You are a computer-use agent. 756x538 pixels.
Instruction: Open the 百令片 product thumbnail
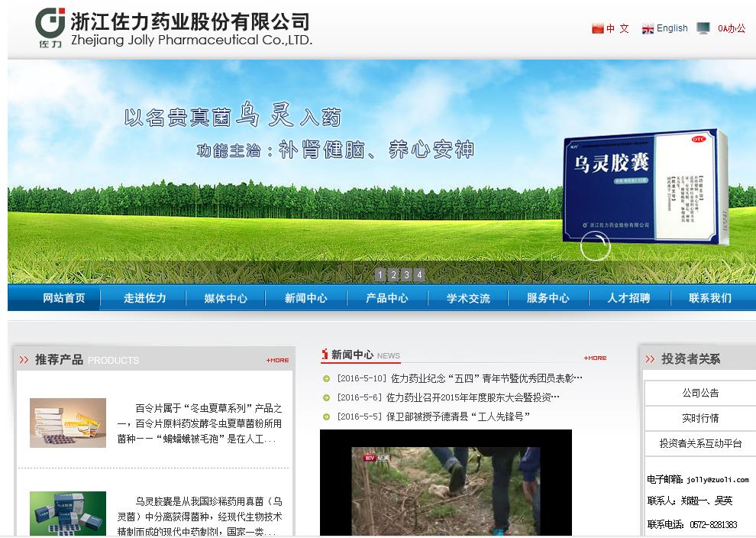click(x=68, y=423)
